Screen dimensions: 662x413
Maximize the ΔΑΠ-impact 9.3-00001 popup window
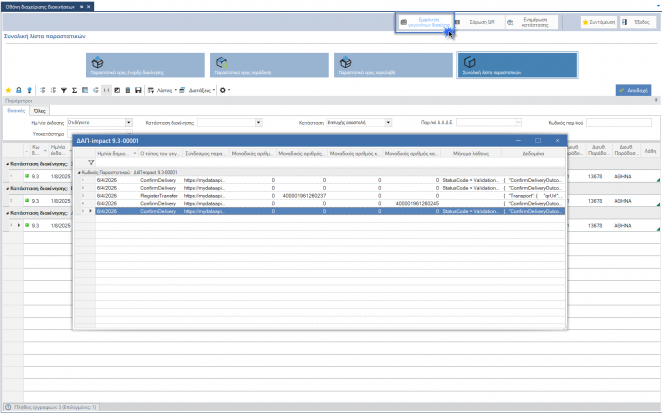pyautogui.click(x=538, y=141)
